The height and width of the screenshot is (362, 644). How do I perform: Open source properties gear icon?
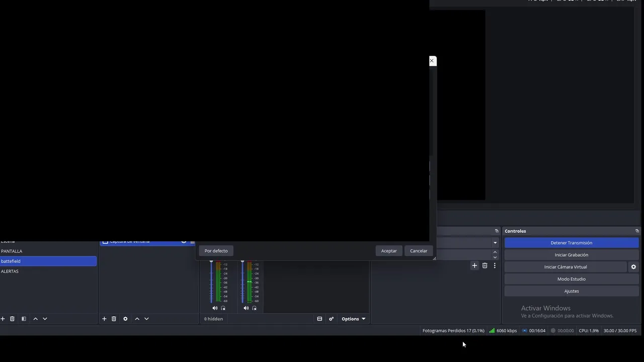tap(125, 319)
